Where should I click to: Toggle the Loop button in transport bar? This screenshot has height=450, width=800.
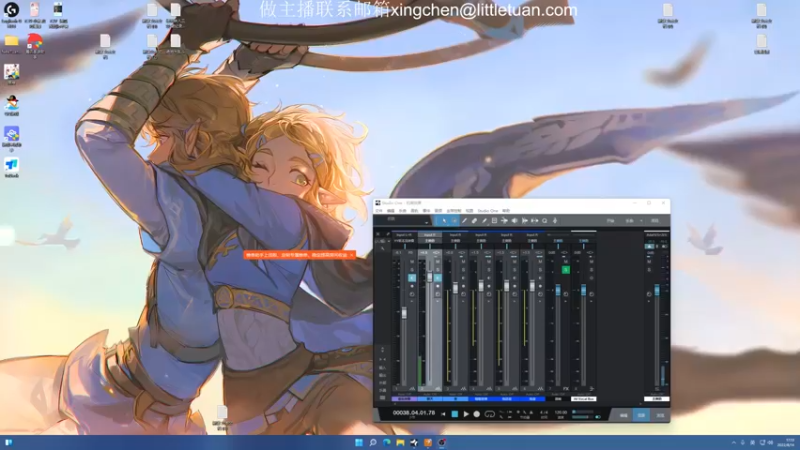[490, 414]
